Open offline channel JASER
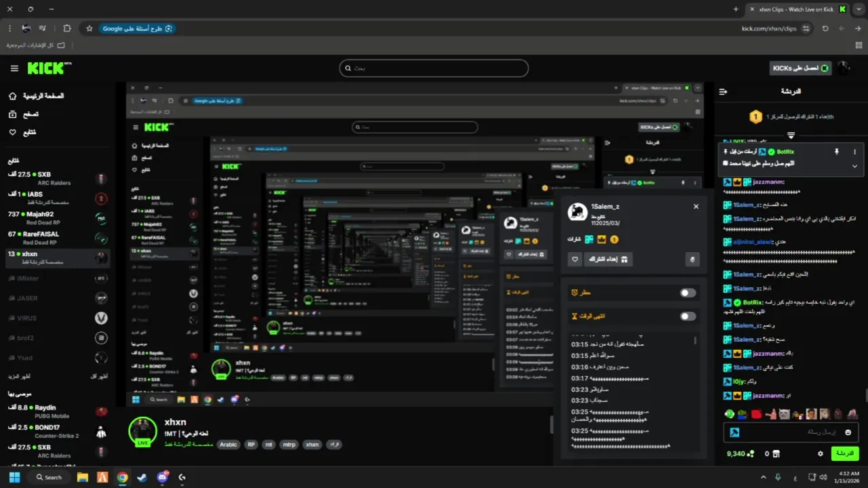This screenshot has height=488, width=868. [x=57, y=298]
